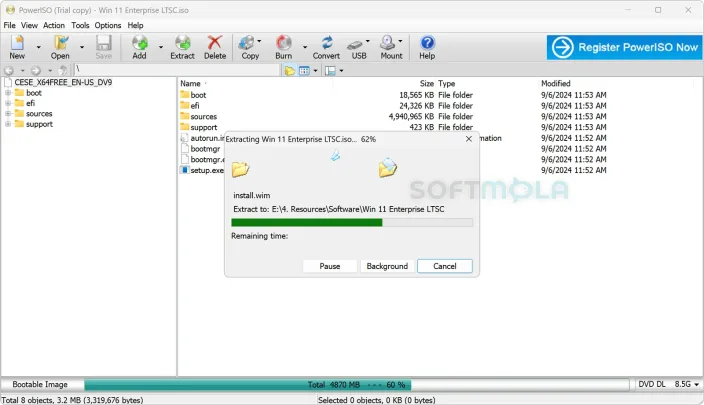Click the USB toolbar icon
704x405 pixels.
tap(356, 47)
